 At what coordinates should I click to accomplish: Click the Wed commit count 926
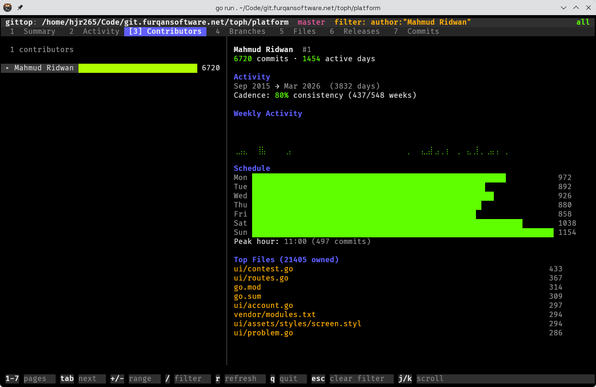565,196
